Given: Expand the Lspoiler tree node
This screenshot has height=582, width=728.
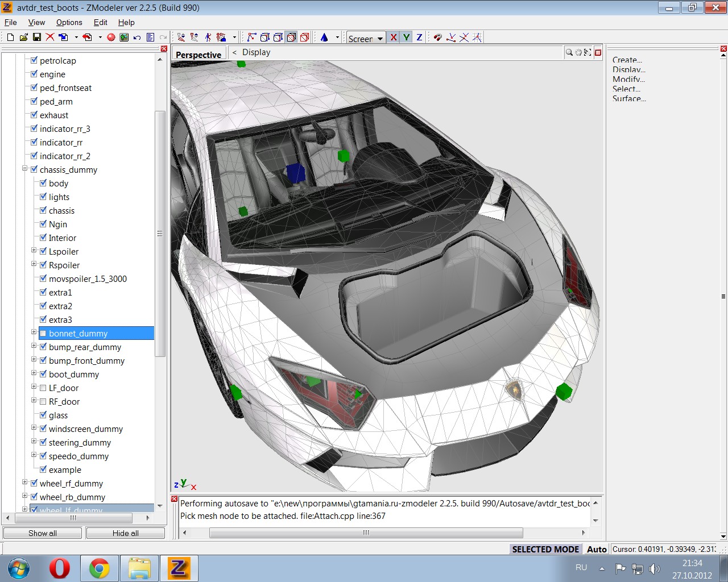Looking at the screenshot, I should (34, 251).
